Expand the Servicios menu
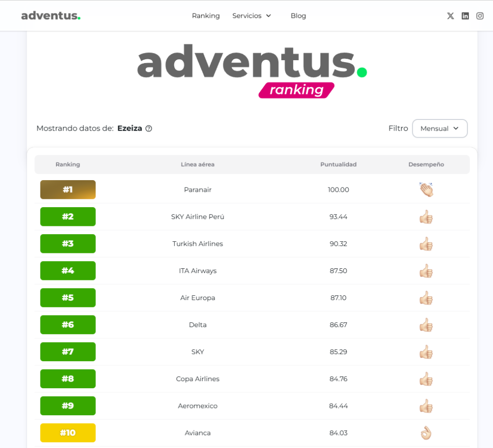The height and width of the screenshot is (448, 493). 252,16
